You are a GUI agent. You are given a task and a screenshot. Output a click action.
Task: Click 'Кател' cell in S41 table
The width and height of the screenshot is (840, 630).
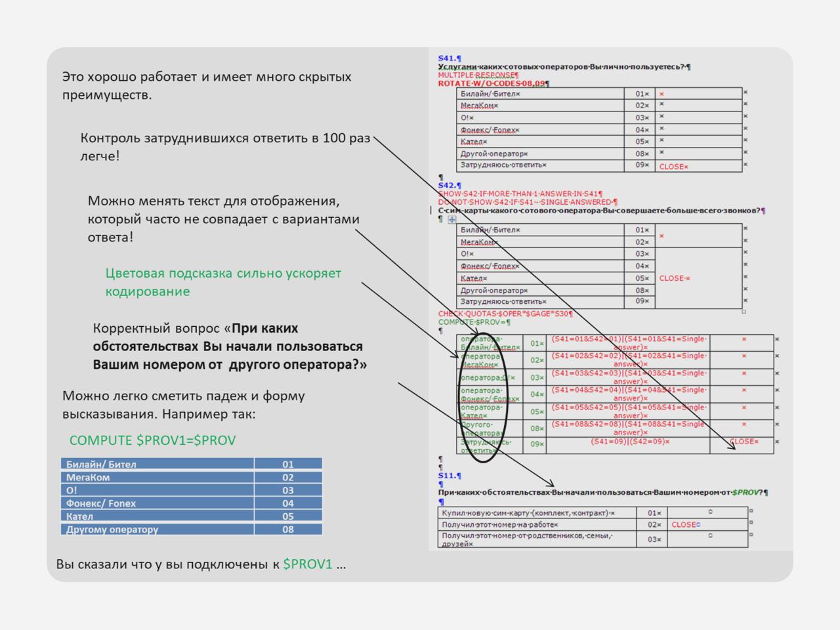point(540,142)
